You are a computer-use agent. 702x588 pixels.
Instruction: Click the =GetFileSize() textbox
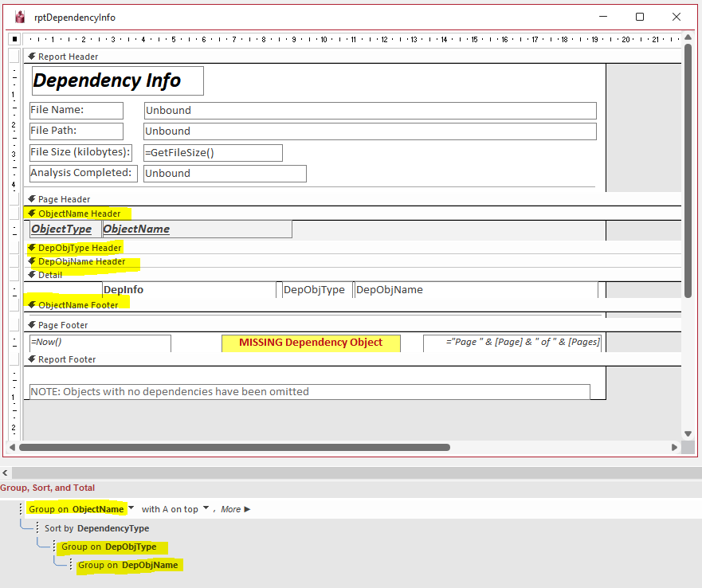coord(213,153)
